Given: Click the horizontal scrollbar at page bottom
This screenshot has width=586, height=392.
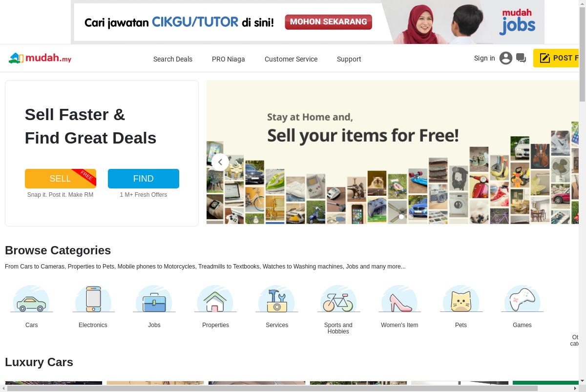Looking at the screenshot, I should [274, 388].
